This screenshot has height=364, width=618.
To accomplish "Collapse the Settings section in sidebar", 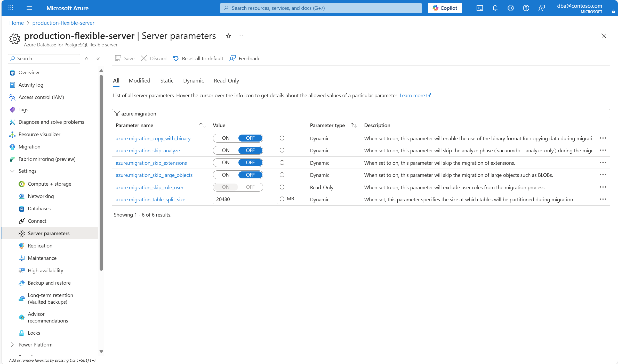I will 12,171.
